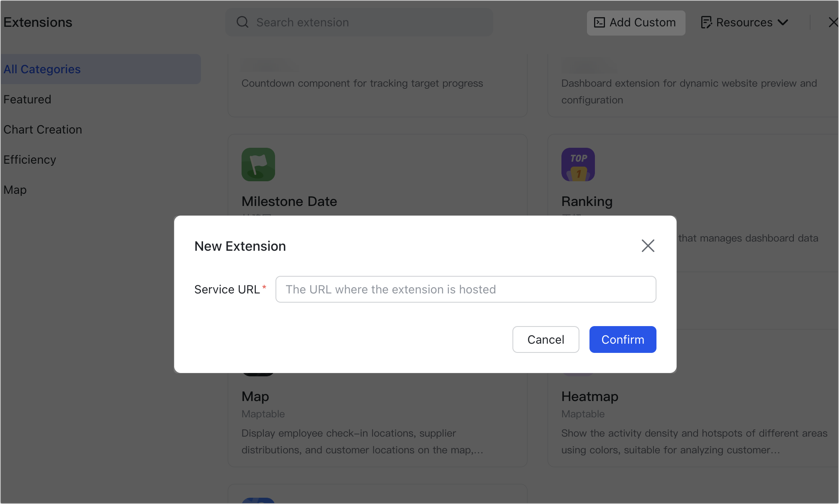
Task: Click the search magnifier icon
Action: (x=242, y=22)
